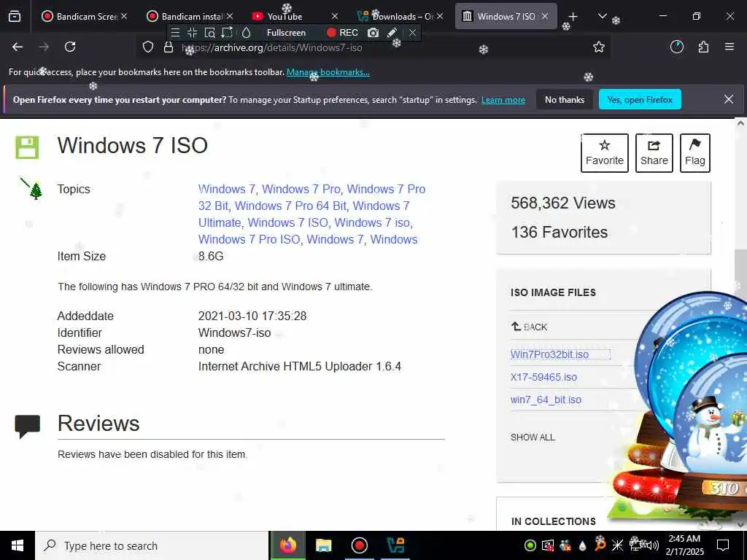The image size is (747, 560).
Task: Select Bandicam find-window magnifier icon
Action: 209,33
